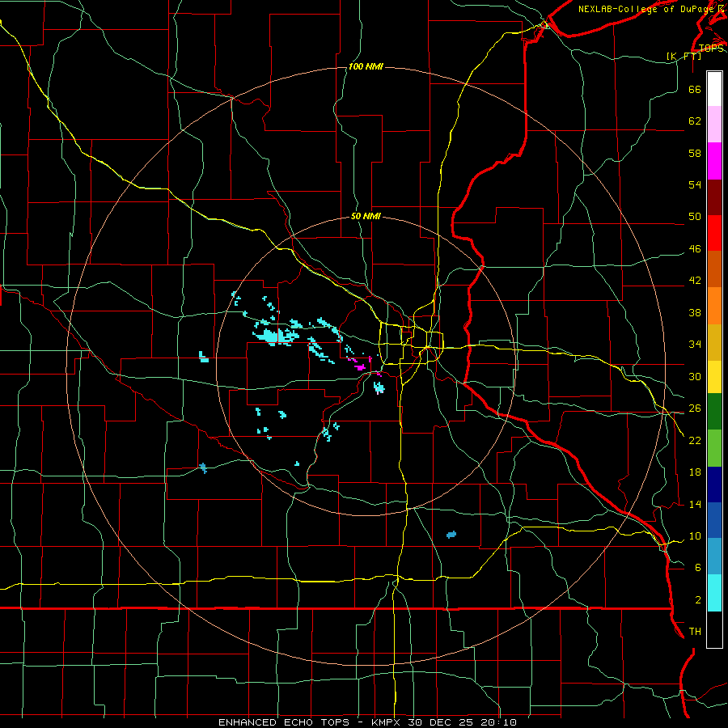Click the "50 NMI" range ring label
Screen dimensions: 728x728
366,216
